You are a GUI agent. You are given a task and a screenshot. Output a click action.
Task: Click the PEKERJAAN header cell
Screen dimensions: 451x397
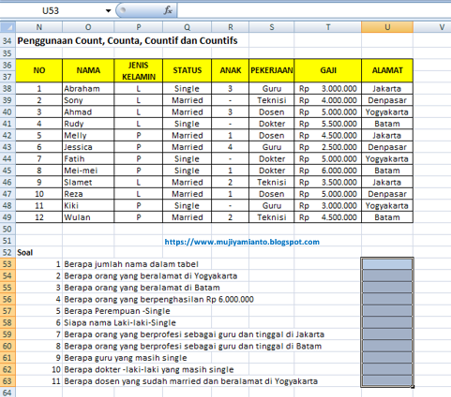[x=272, y=70]
